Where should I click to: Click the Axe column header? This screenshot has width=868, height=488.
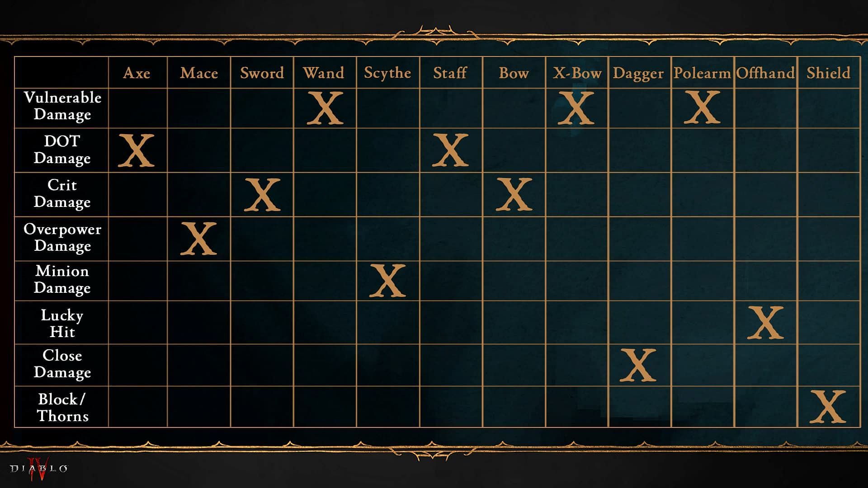136,73
